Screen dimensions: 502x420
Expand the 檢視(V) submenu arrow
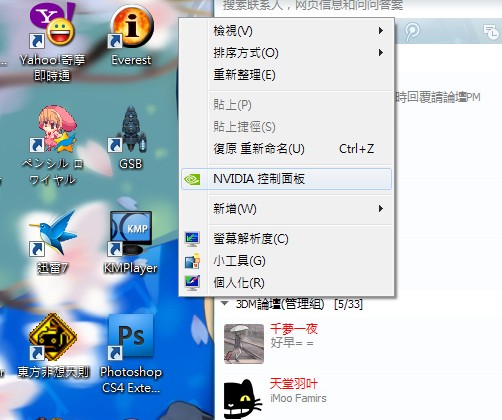click(x=381, y=31)
